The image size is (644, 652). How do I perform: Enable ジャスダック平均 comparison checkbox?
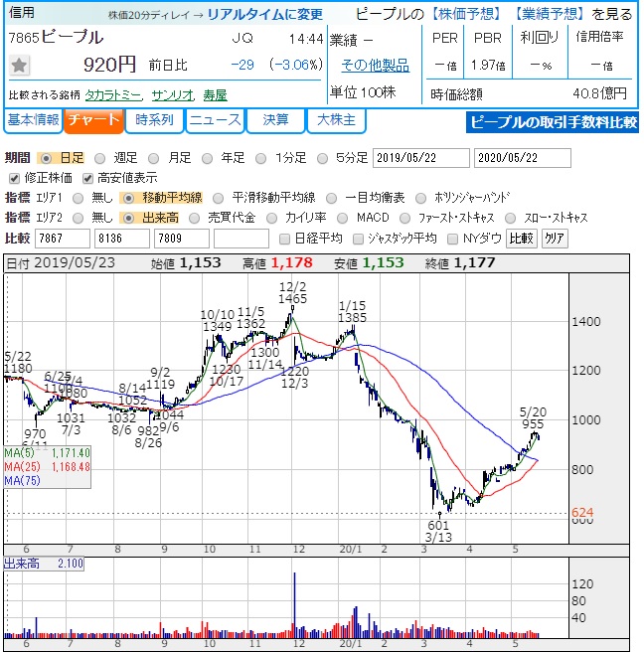click(x=358, y=239)
